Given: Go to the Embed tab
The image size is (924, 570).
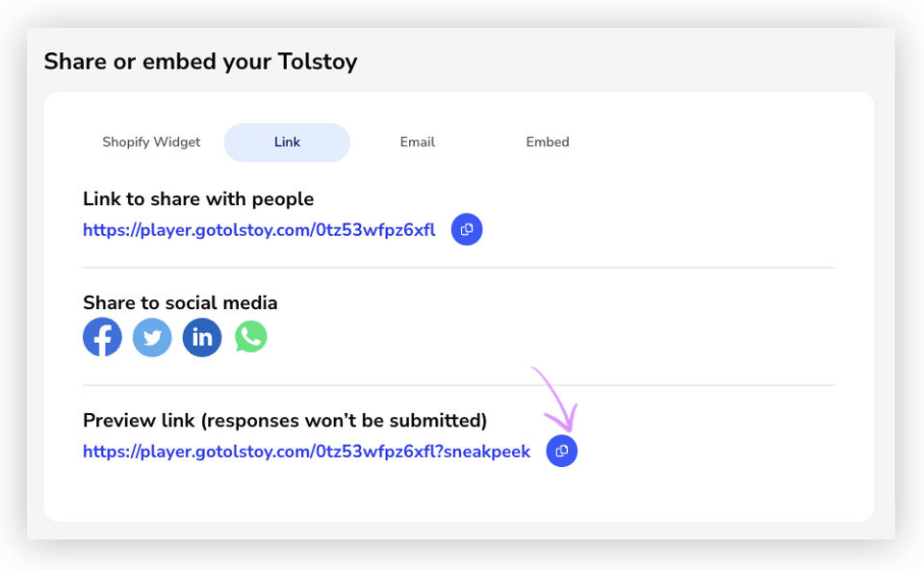Looking at the screenshot, I should pos(548,142).
